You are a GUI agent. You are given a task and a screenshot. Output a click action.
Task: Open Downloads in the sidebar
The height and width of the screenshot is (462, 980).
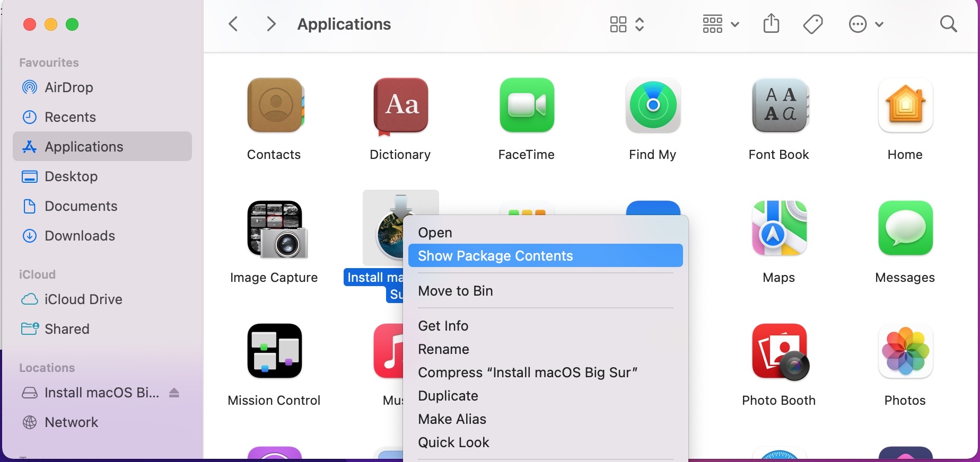tap(102, 236)
